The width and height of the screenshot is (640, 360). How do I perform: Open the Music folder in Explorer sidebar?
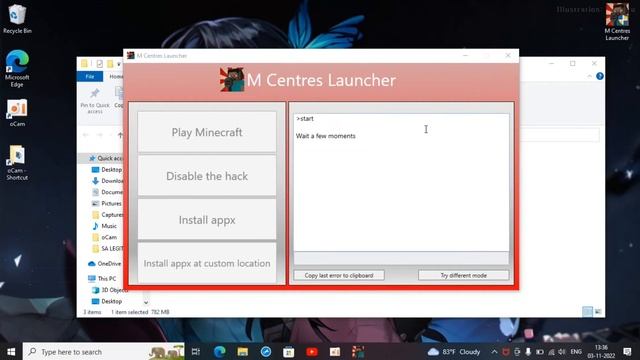(104, 226)
